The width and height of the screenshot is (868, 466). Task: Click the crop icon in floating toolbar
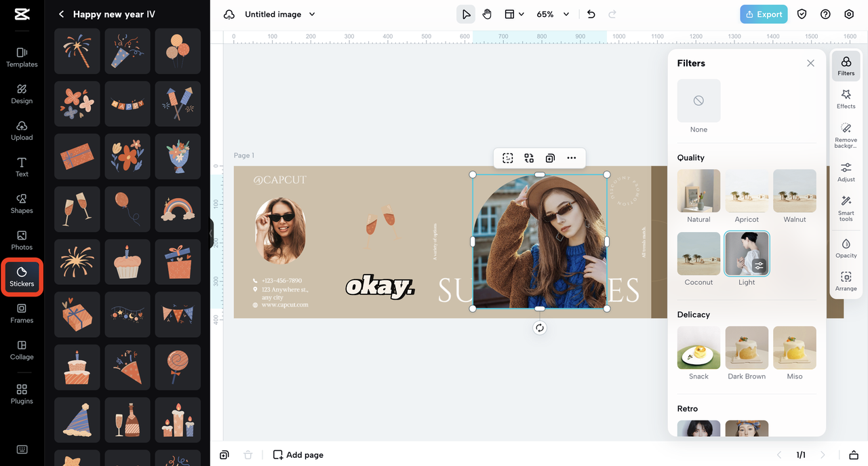[507, 158]
